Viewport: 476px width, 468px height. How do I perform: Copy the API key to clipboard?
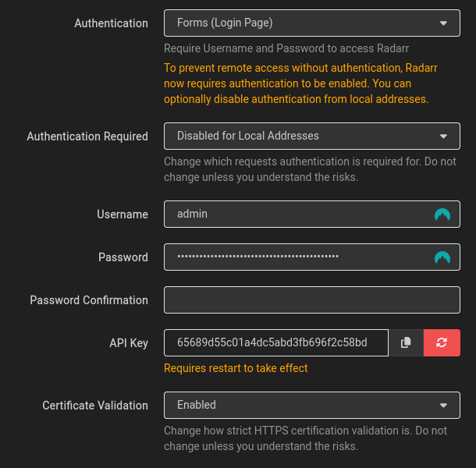[406, 342]
